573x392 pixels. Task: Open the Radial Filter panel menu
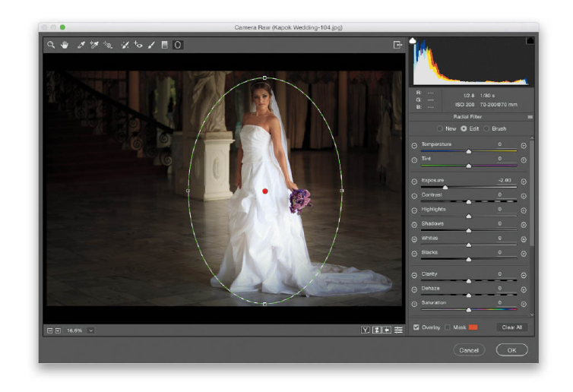pyautogui.click(x=530, y=117)
